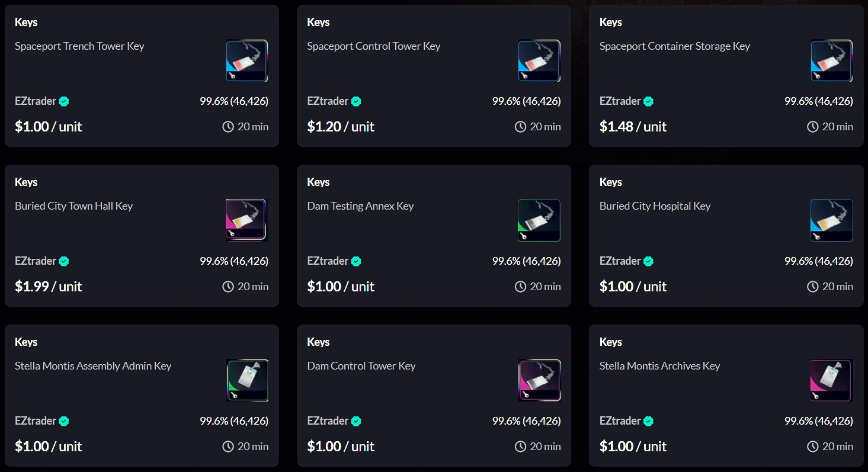Click the Keys category label on the Buried City Town Hall card

tap(26, 182)
